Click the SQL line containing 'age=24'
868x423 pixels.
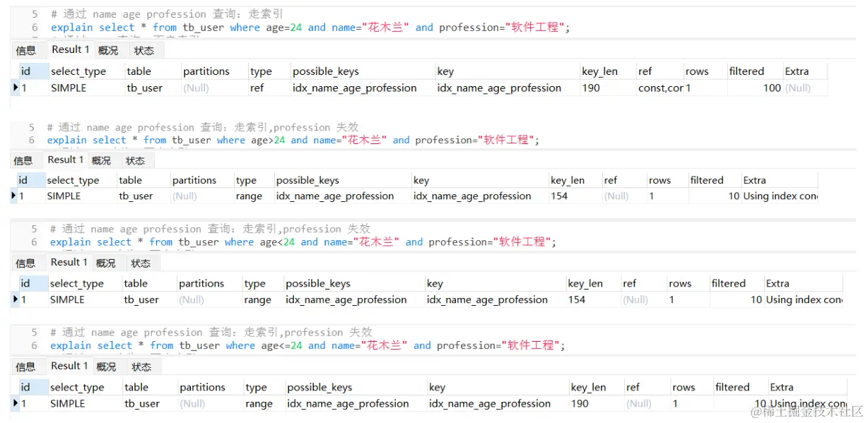point(310,28)
